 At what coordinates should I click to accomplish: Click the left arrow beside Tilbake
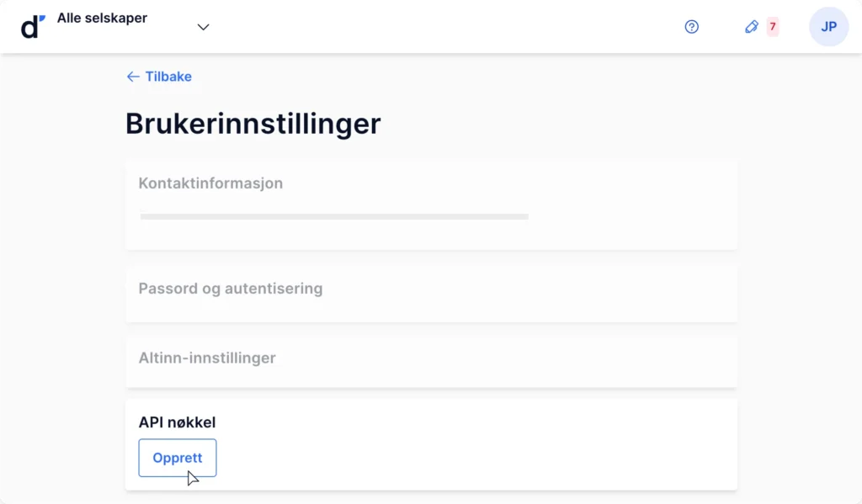133,77
